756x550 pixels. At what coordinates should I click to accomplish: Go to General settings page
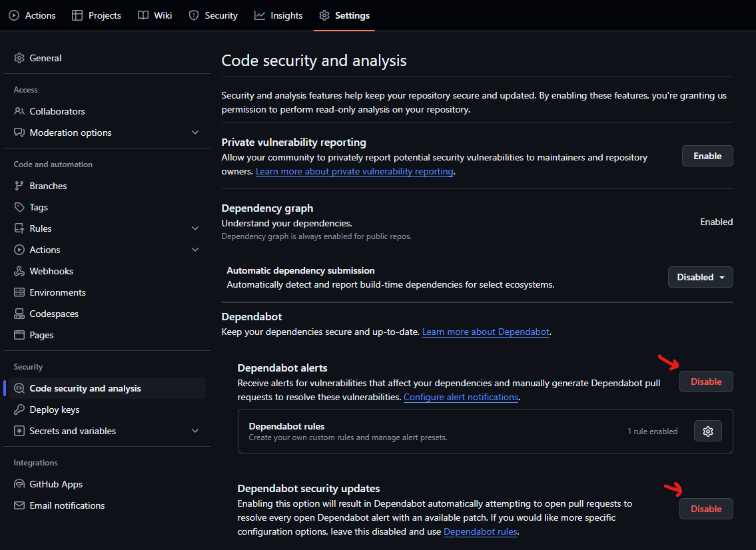tap(45, 58)
